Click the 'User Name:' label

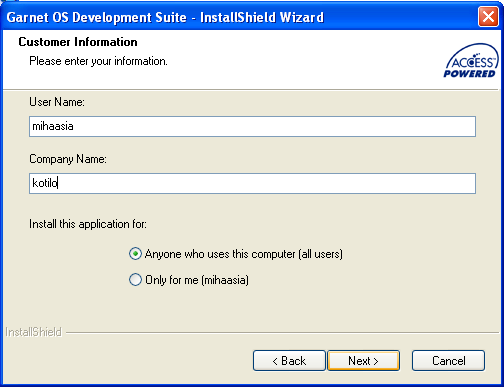pyautogui.click(x=57, y=102)
